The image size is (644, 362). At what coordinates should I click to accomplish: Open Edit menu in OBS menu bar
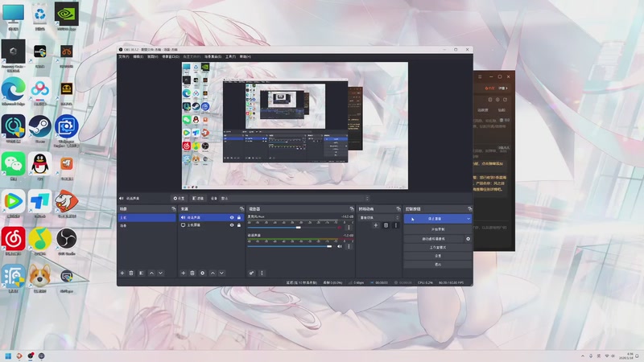[138, 56]
